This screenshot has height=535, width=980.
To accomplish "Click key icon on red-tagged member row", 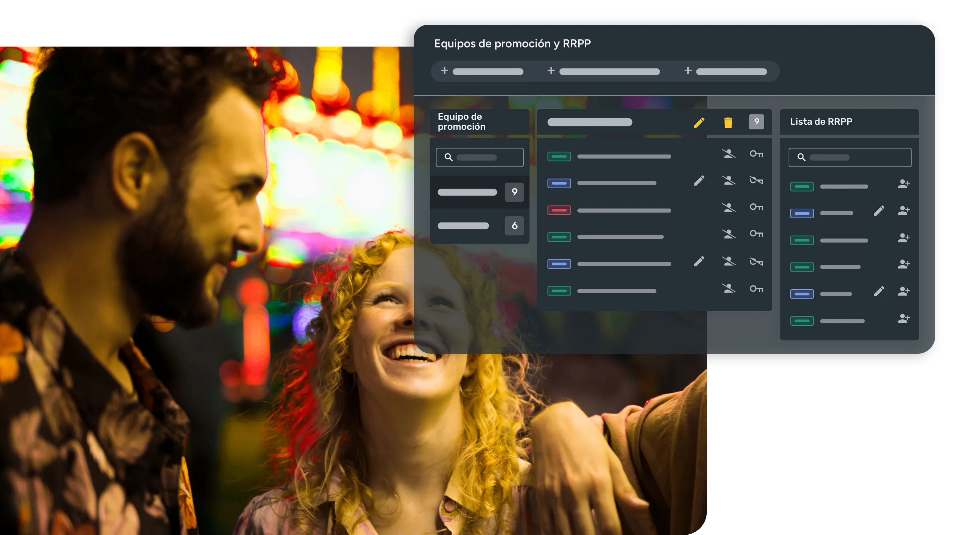I will pyautogui.click(x=756, y=207).
